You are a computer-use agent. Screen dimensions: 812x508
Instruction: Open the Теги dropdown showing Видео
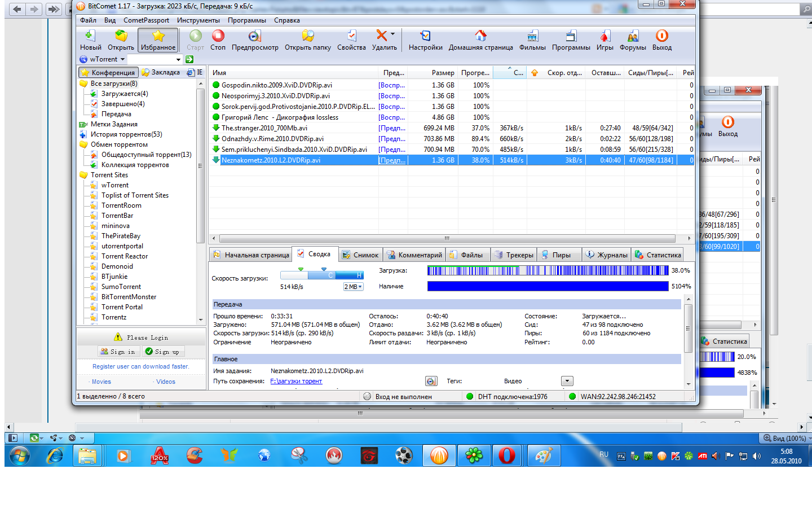[x=567, y=381]
